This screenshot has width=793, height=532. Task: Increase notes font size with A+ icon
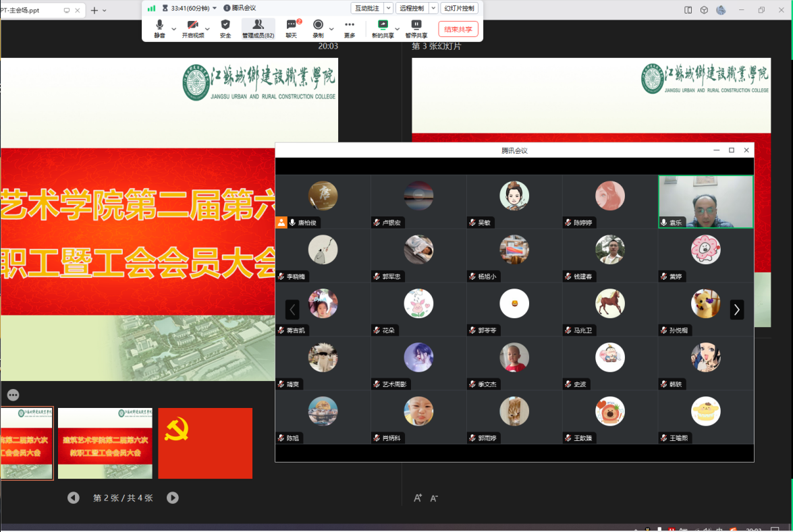pos(418,498)
